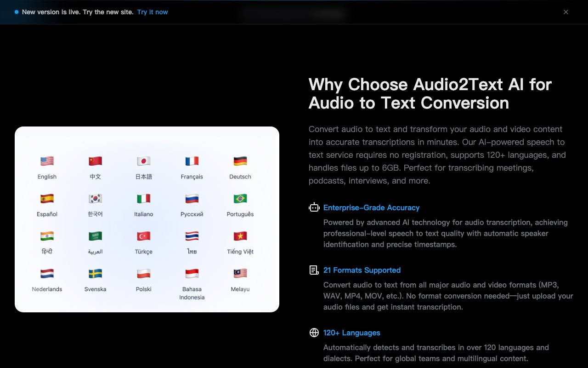The image size is (588, 368).
Task: Click the United States flag icon
Action: (x=47, y=161)
